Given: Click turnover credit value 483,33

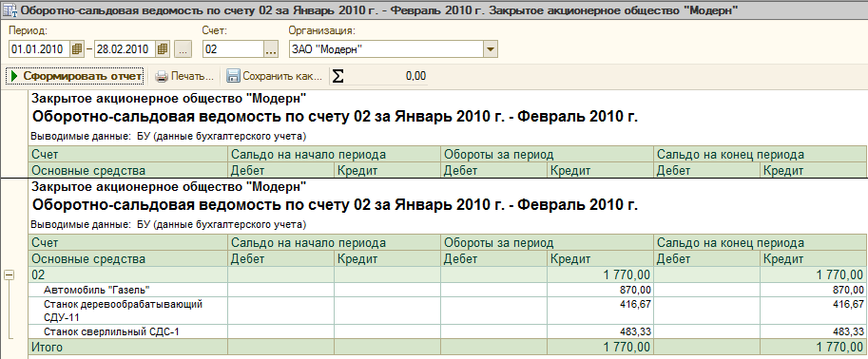Looking at the screenshot, I should 601,331.
